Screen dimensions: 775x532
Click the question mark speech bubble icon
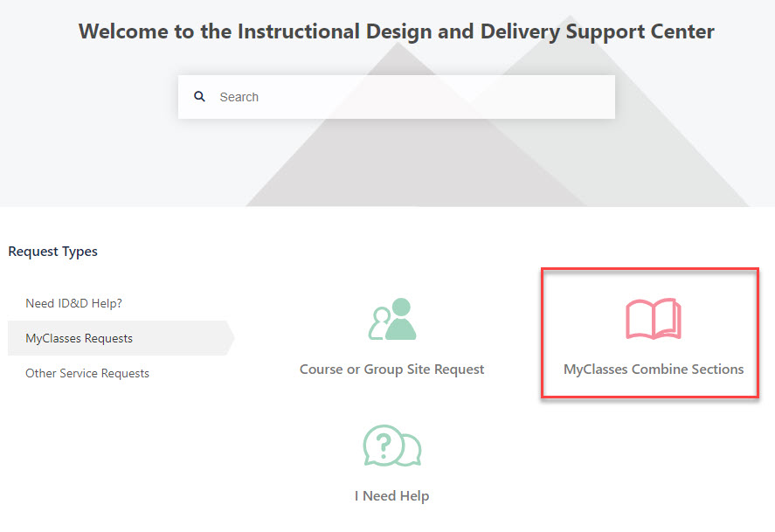391,446
